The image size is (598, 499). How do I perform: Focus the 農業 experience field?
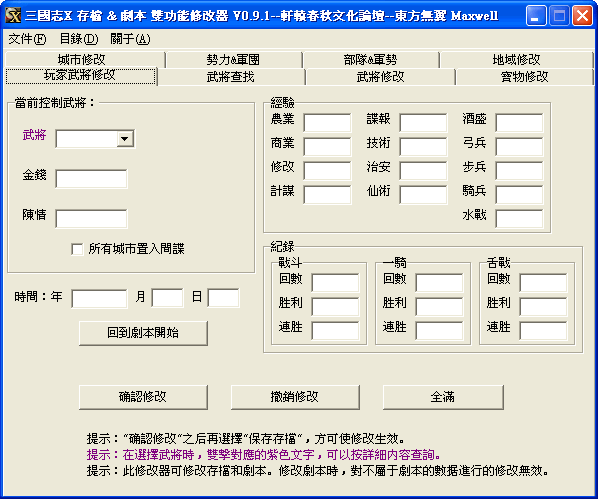click(x=327, y=122)
